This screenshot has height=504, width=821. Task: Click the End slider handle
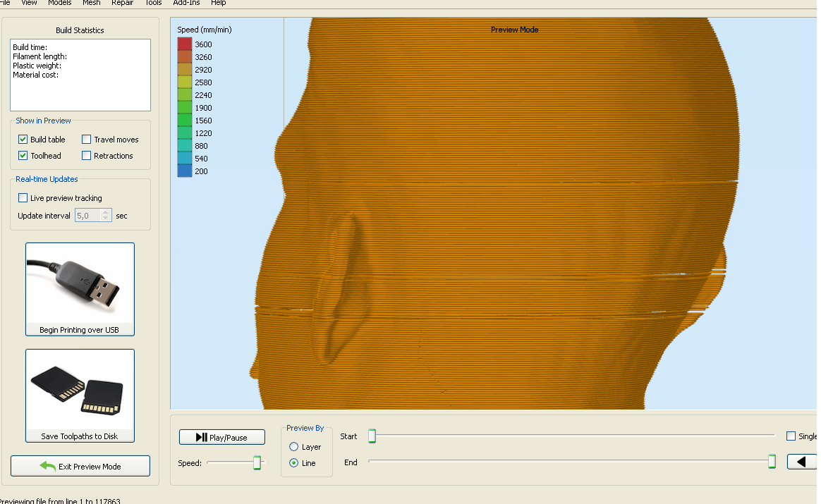click(772, 462)
